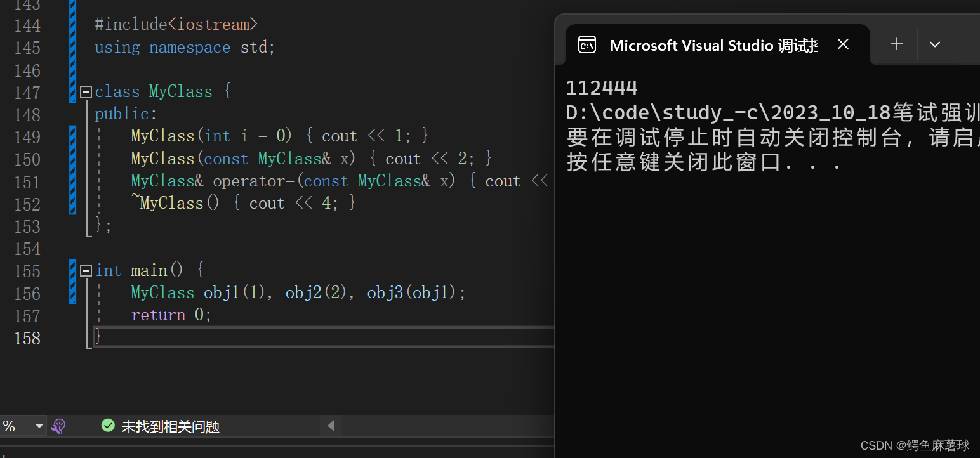Open the zoom percentage dropdown
The image size is (980, 458).
pyautogui.click(x=39, y=426)
